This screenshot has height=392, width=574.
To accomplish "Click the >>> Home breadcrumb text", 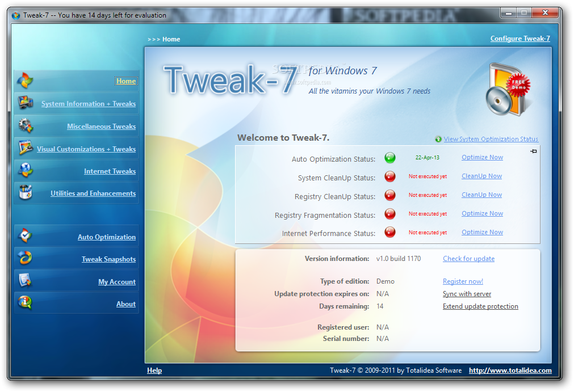I will point(164,39).
